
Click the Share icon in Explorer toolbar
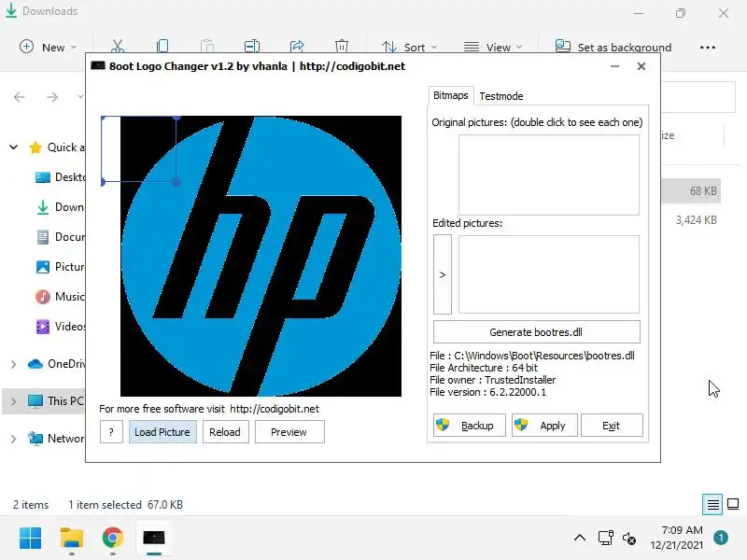[297, 46]
